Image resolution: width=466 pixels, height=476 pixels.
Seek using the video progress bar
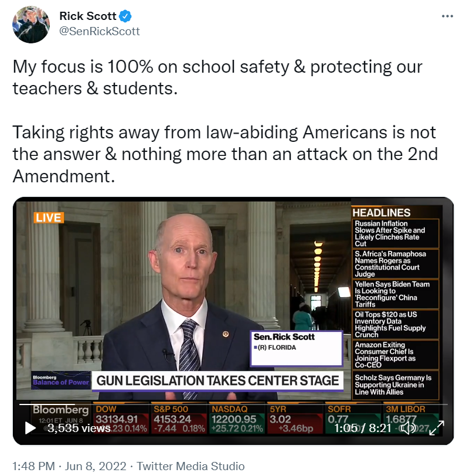[x=233, y=404]
